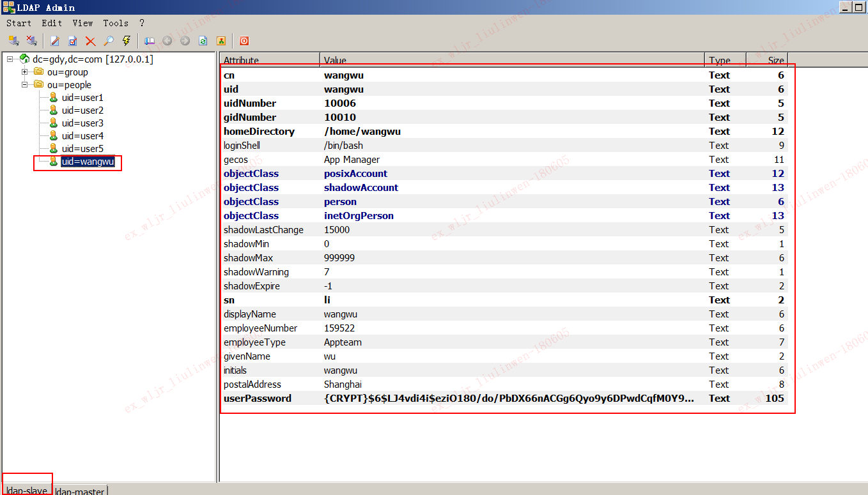Switch to the ldap-master tab

tap(81, 491)
